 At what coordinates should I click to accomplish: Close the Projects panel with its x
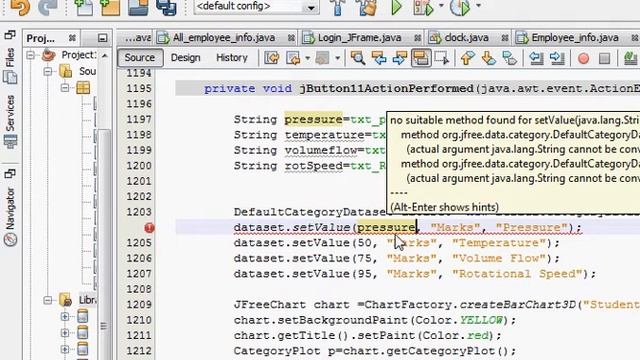pyautogui.click(x=72, y=38)
